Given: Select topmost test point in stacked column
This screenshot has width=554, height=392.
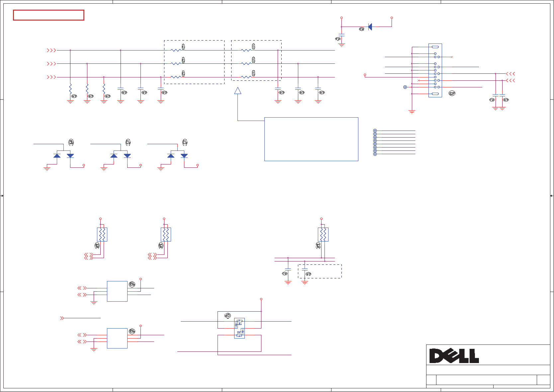Looking at the screenshot, I should click(x=375, y=131).
